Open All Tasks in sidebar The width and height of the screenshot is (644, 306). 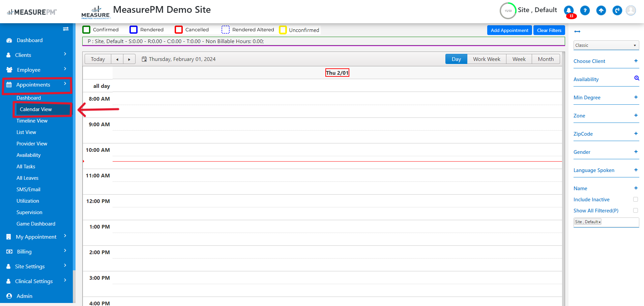pyautogui.click(x=26, y=167)
